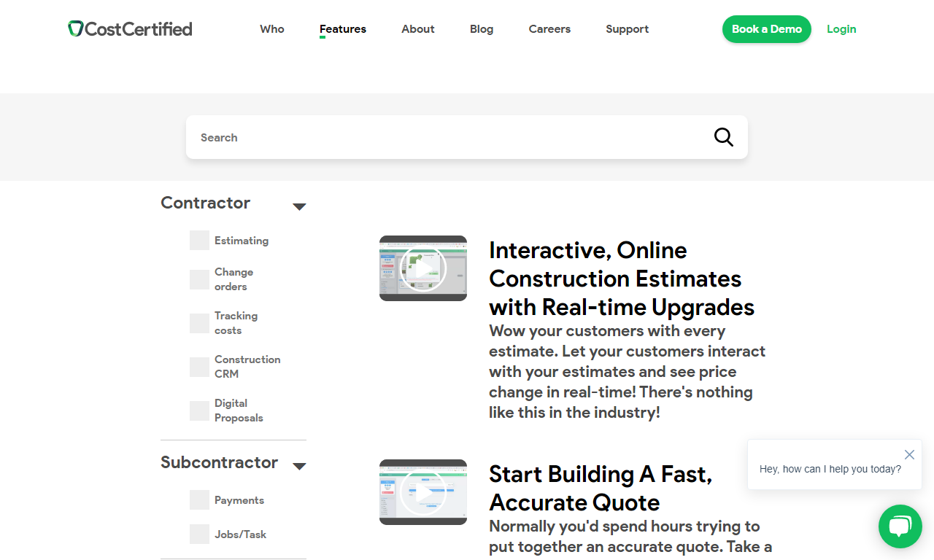
Task: Click the Digital Proposals filter label
Action: (x=239, y=411)
